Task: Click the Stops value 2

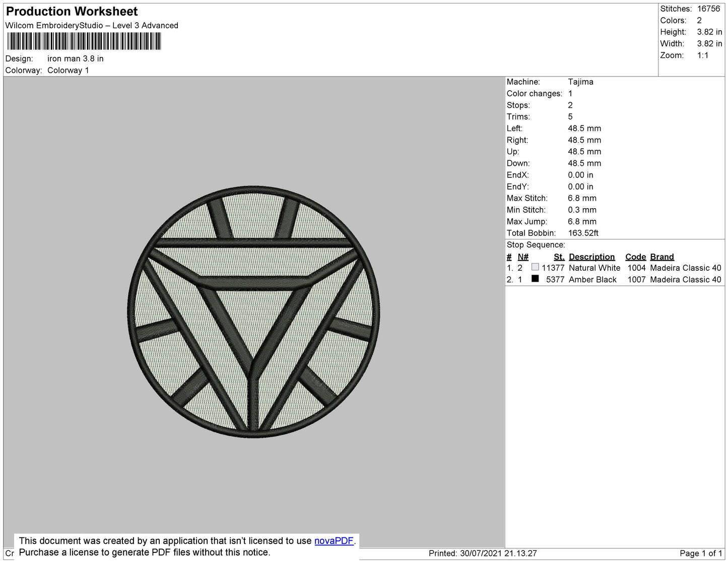Action: (x=570, y=105)
